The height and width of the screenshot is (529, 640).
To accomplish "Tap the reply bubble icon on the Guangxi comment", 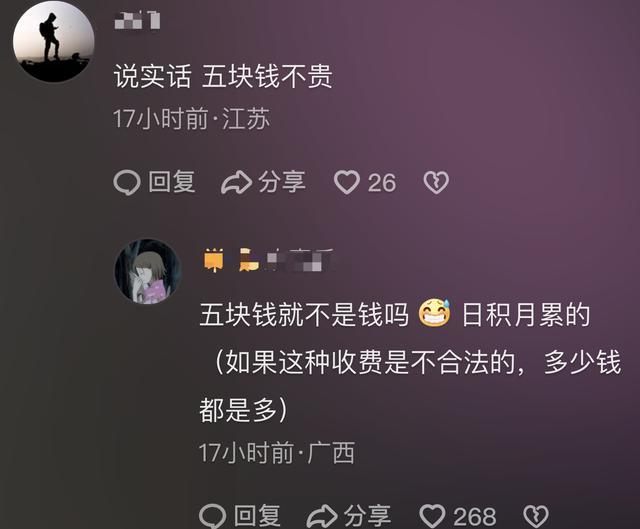I will 213,516.
